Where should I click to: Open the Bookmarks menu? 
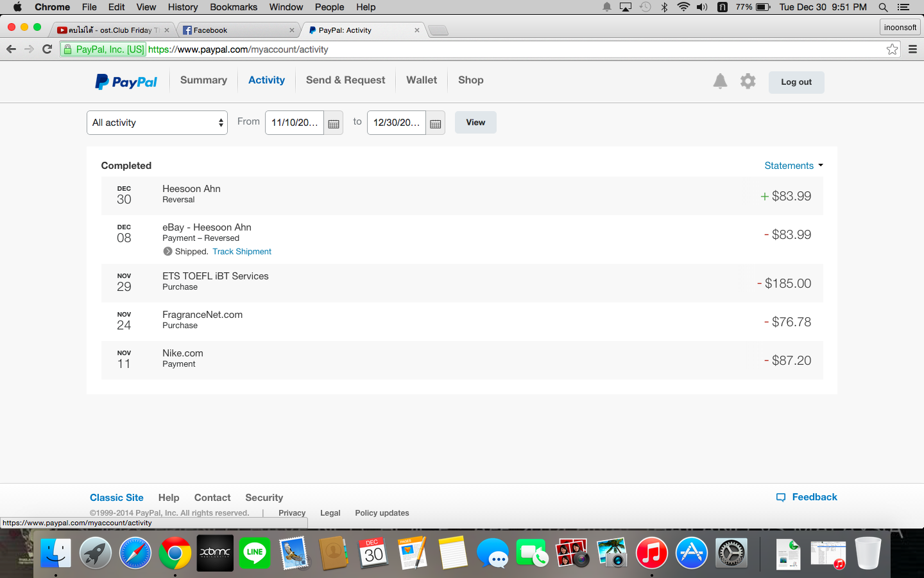click(234, 7)
